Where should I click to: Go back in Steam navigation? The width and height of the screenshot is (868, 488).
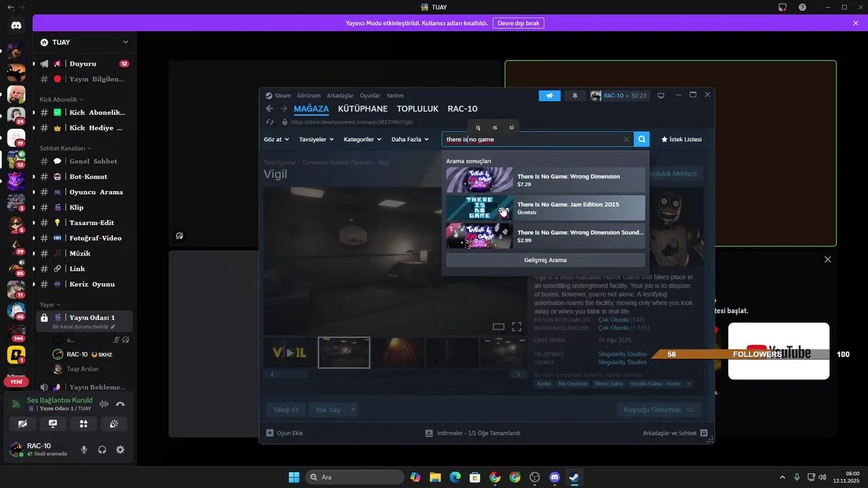click(x=269, y=108)
